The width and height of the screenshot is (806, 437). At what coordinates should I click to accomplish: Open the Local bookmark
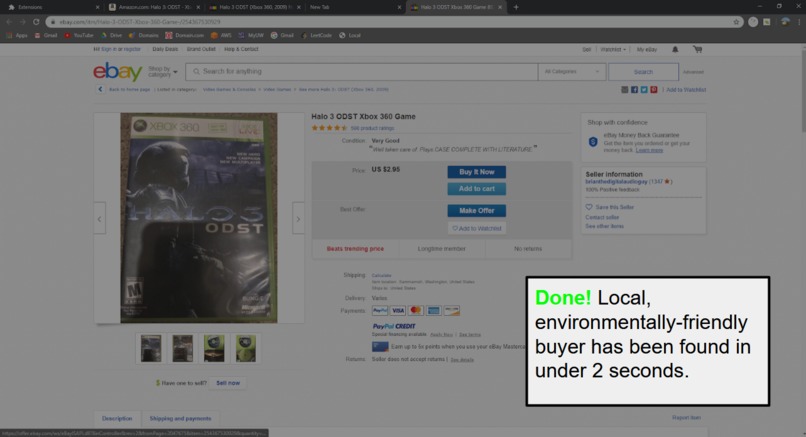pos(350,35)
